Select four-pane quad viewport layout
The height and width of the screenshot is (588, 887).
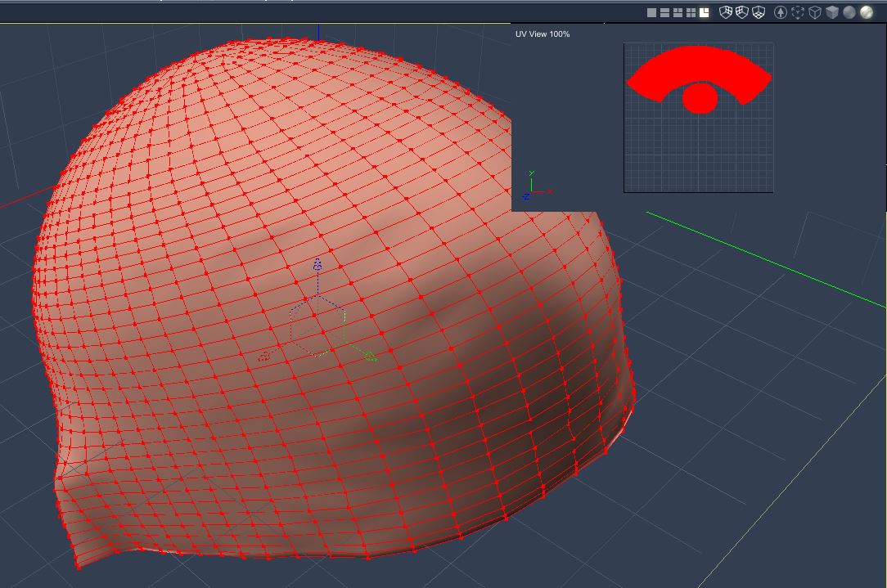click(x=691, y=12)
